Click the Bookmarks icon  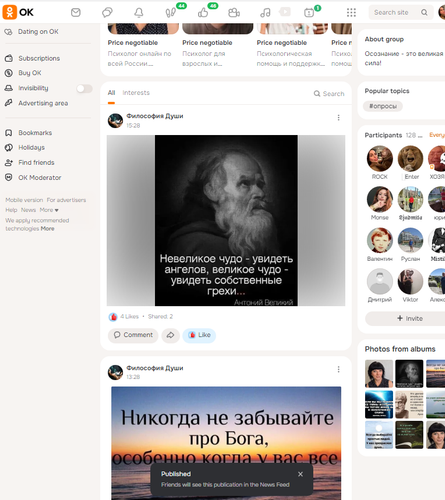click(9, 133)
